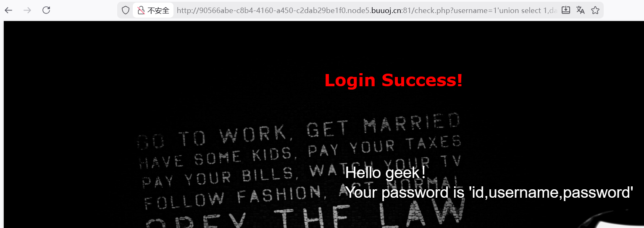Viewport: 644px width, 228px height.
Task: Open the translate page icon
Action: pos(581,10)
